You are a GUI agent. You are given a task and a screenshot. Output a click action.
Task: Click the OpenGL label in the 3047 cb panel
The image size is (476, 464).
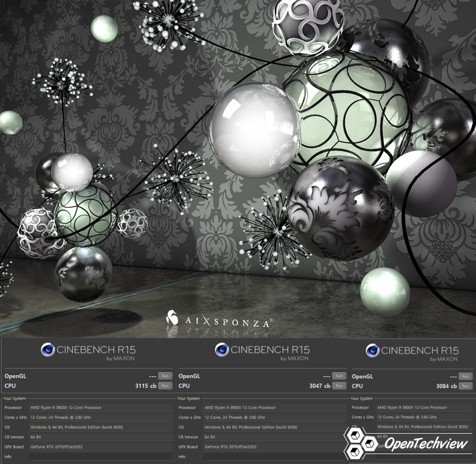[x=189, y=376]
